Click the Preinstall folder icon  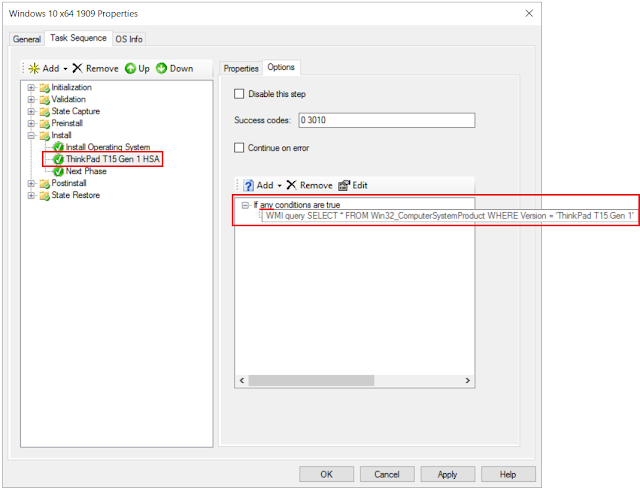tap(44, 123)
